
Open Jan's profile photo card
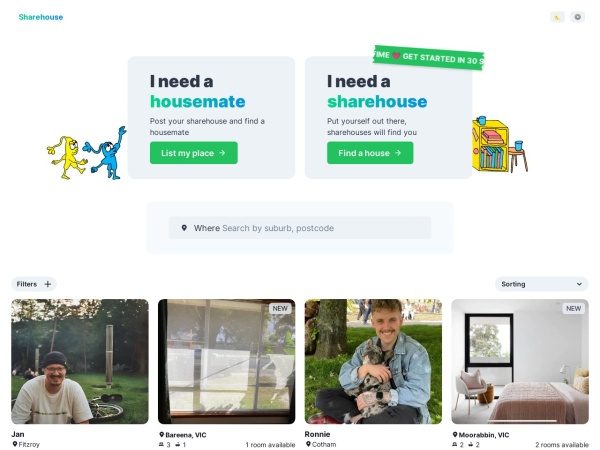(x=80, y=361)
